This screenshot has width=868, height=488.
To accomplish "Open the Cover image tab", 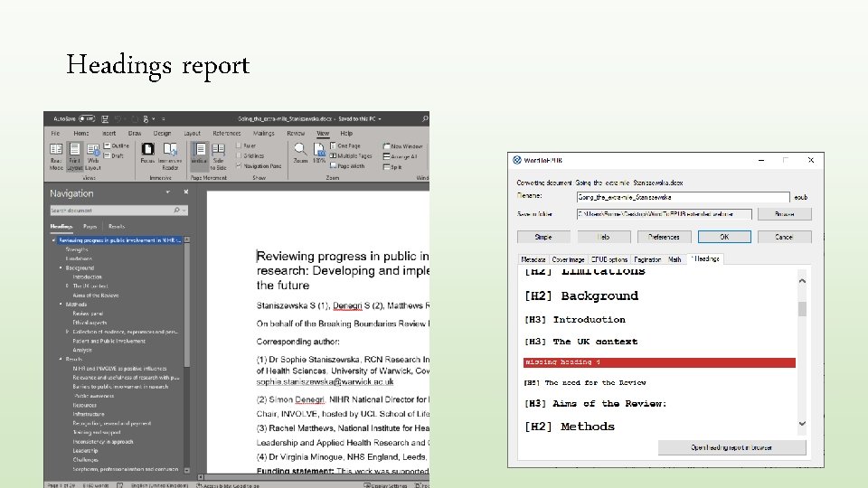I will click(x=568, y=259).
